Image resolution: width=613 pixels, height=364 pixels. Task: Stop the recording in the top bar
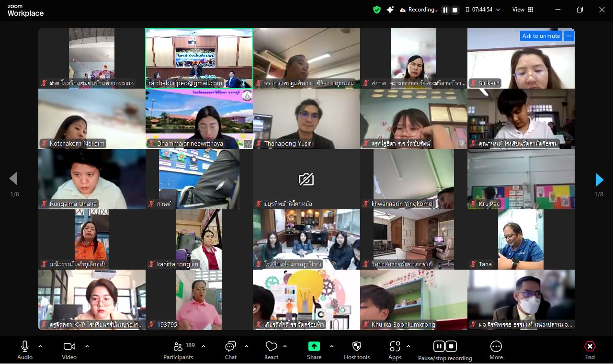point(455,10)
